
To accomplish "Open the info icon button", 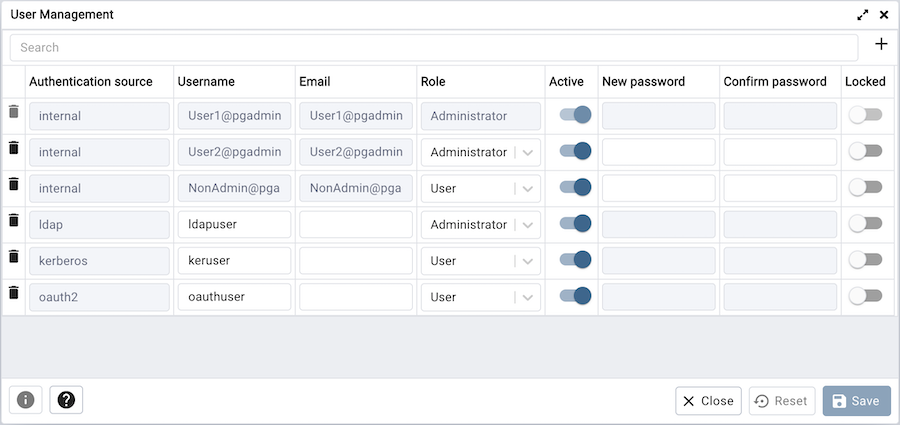I will point(26,400).
